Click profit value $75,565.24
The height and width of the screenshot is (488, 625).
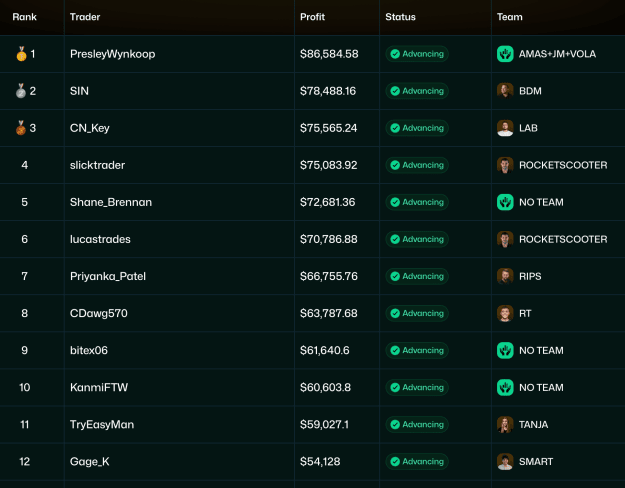pos(328,128)
